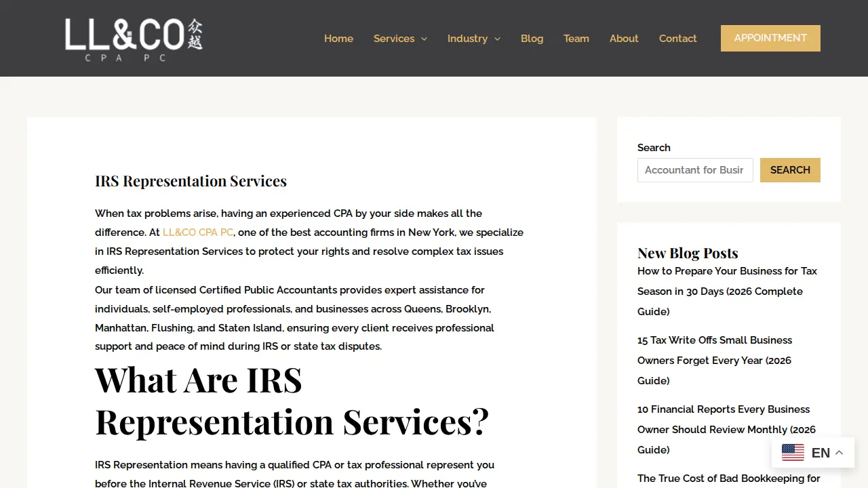The image size is (868, 488).
Task: Click the APPOINTMENT button
Action: tap(770, 38)
